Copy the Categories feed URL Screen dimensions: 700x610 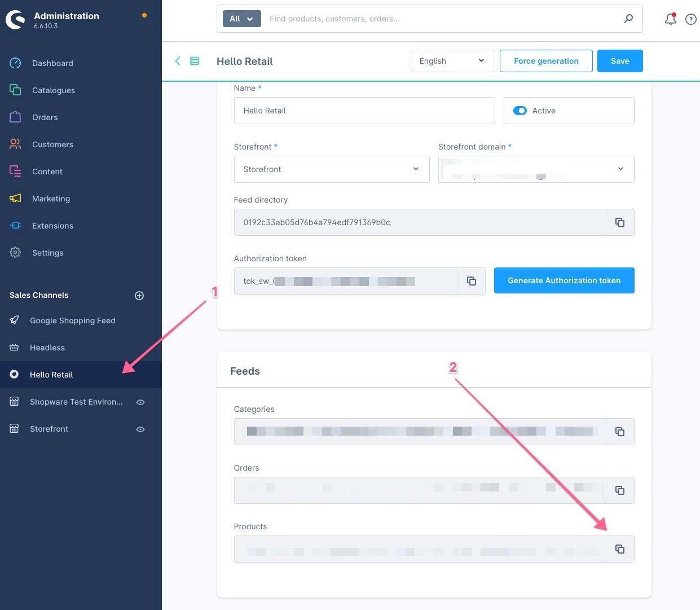[620, 432]
